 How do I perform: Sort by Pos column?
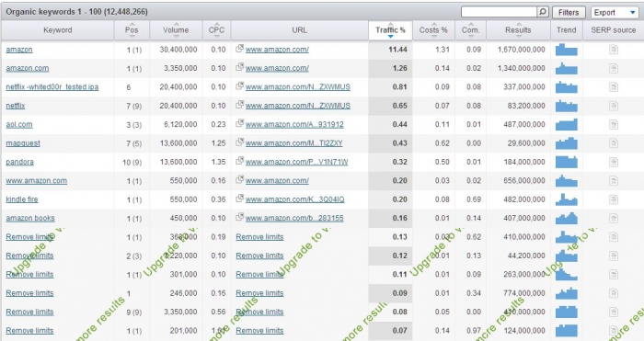pos(132,30)
